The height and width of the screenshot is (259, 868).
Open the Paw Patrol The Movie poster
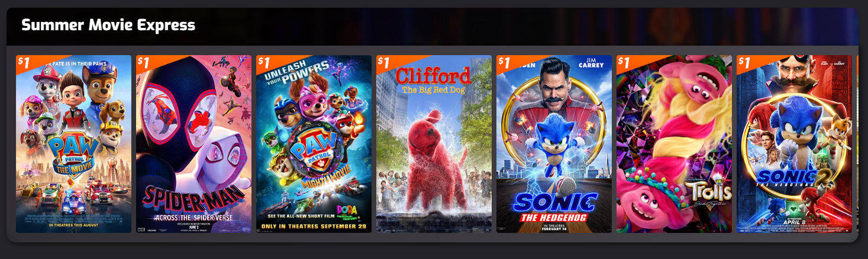[x=73, y=144]
